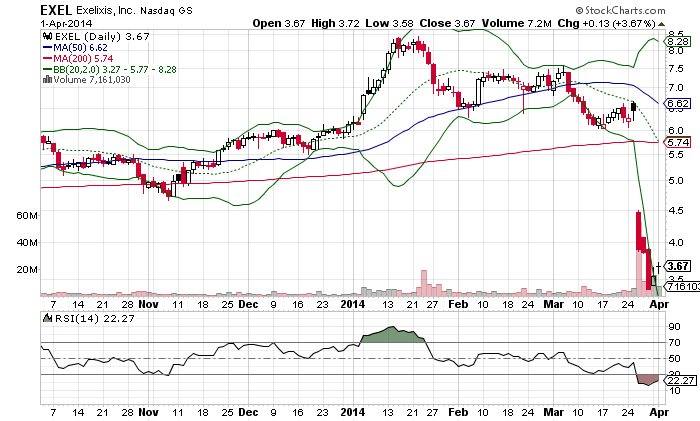Click the Nasdaq GS exchange label
Image resolution: width=700 pixels, height=421 pixels.
coord(166,10)
